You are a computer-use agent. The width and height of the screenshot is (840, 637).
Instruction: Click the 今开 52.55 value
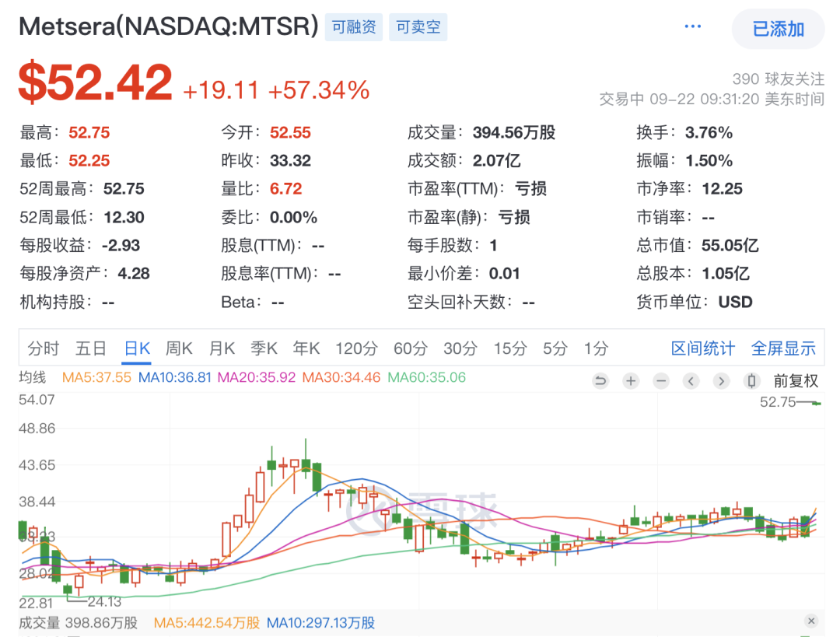pos(290,132)
